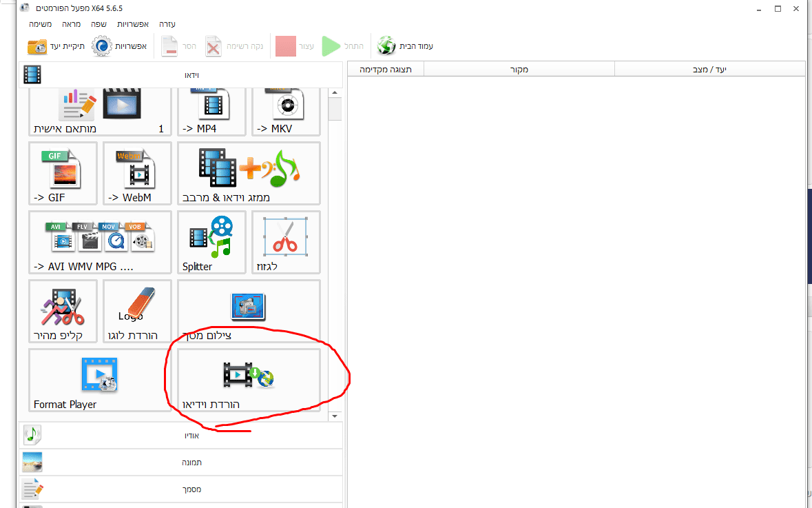
Task: Click the video panel scrollbar thumb
Action: (335, 109)
